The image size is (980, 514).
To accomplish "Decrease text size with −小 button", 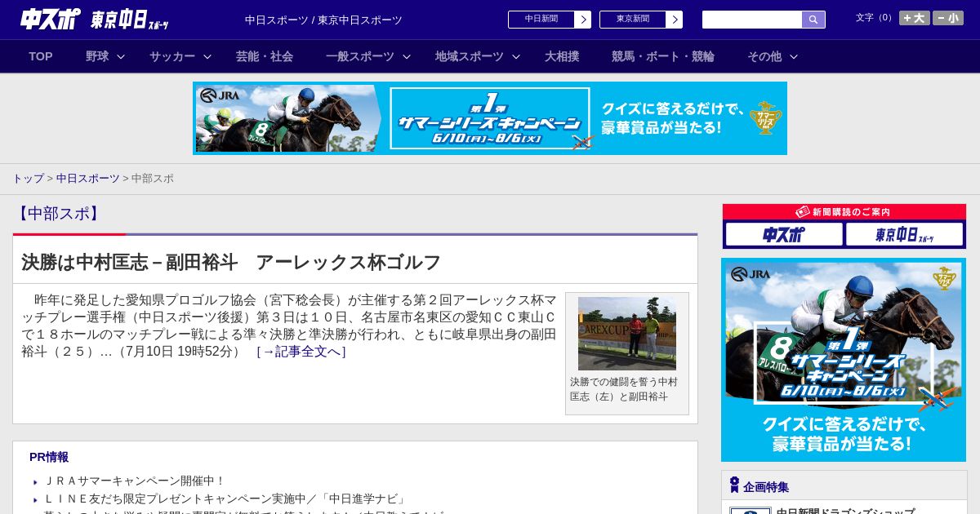I will [x=948, y=18].
